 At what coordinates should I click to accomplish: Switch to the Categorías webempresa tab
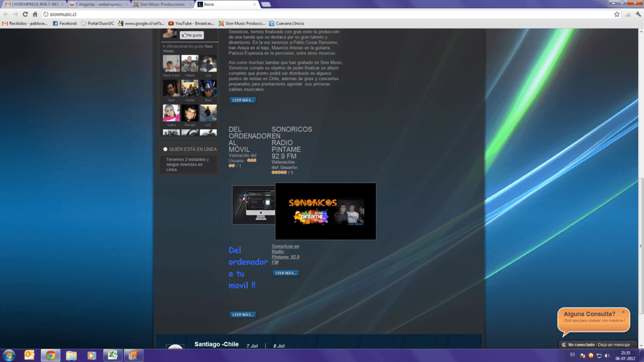click(x=98, y=4)
